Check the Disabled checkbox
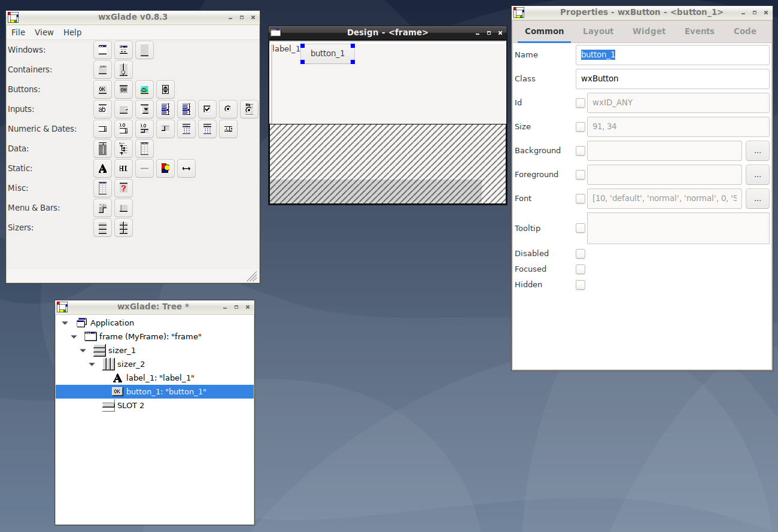This screenshot has width=778, height=532. [x=581, y=254]
